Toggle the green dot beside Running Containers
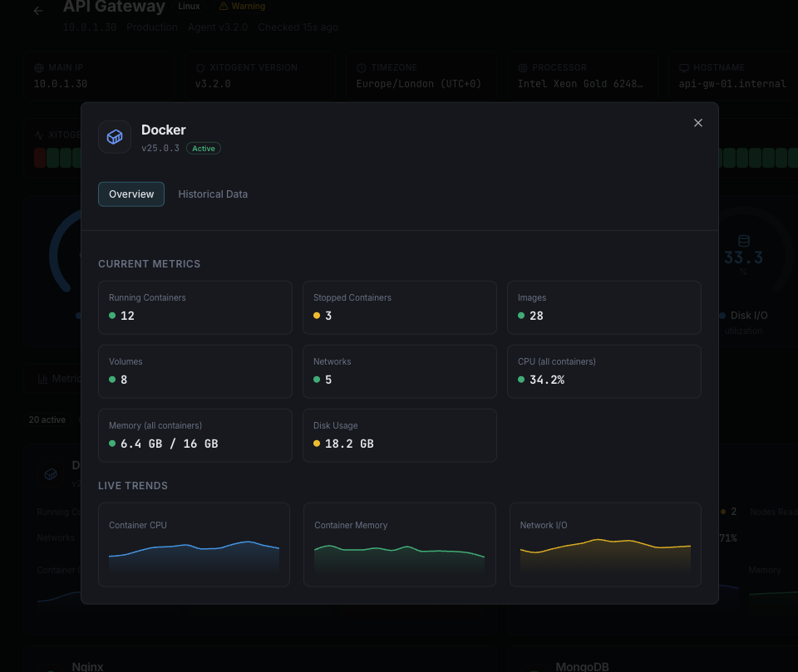This screenshot has height=672, width=798. tap(111, 316)
